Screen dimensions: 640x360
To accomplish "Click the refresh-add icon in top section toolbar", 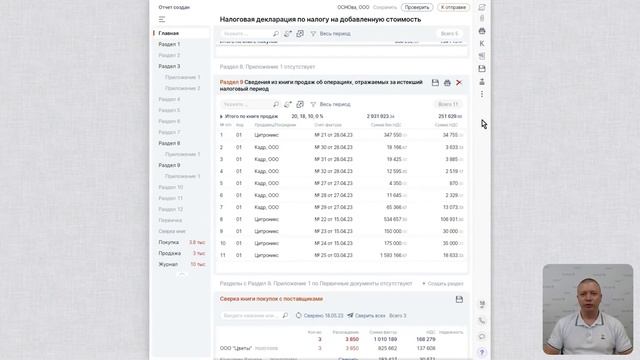I will click(288, 34).
